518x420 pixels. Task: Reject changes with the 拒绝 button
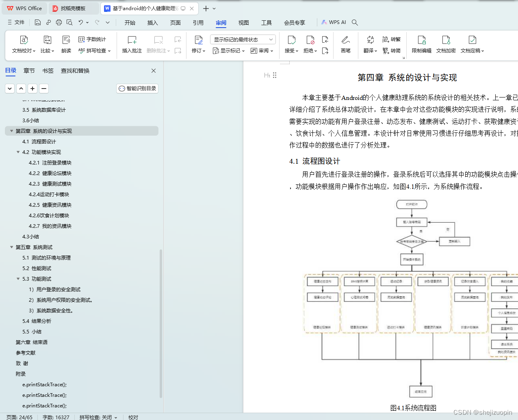310,45
